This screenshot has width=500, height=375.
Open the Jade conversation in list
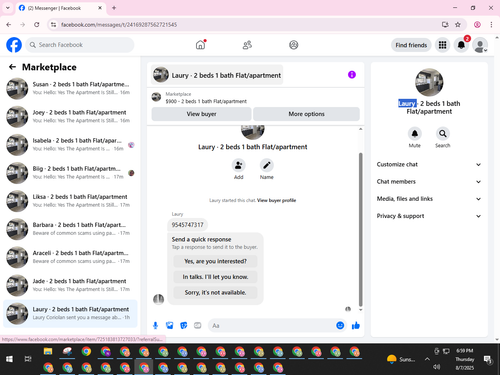pyautogui.click(x=70, y=285)
